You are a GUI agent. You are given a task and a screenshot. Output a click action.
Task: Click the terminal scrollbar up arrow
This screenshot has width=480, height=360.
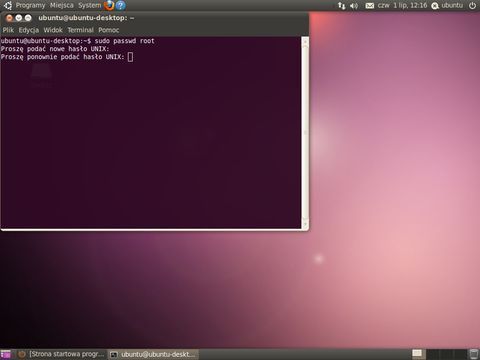[305, 42]
